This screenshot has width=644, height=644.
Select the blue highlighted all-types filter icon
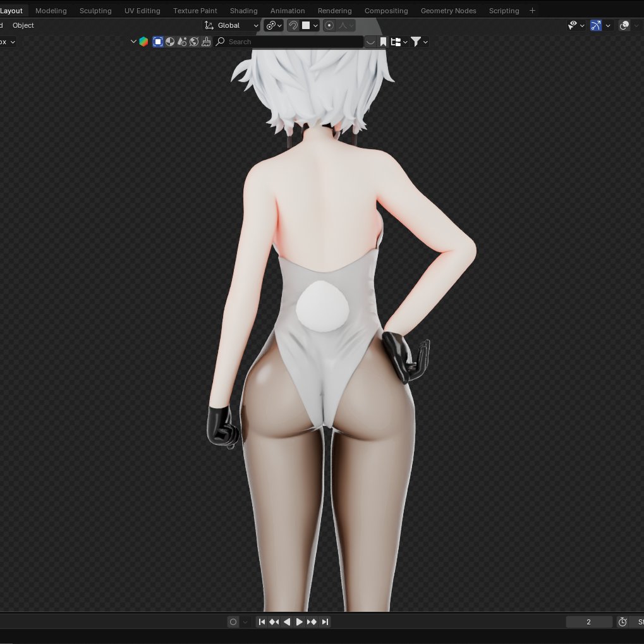pyautogui.click(x=158, y=42)
